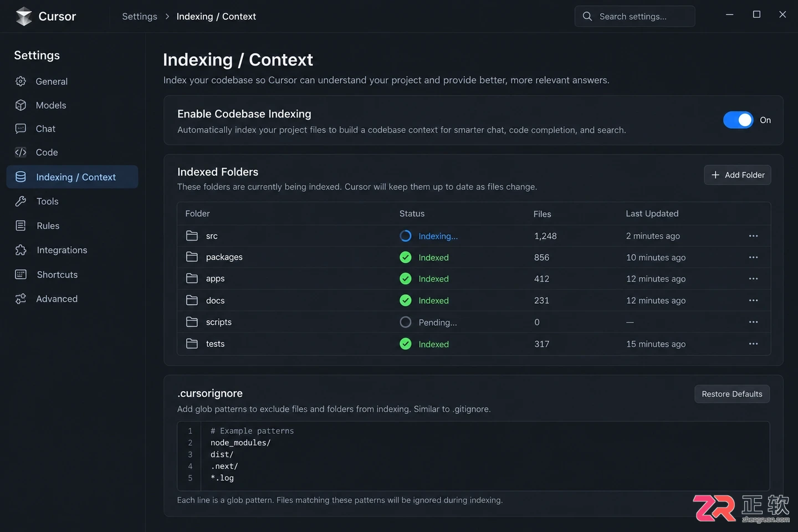Click the 'dist/' pattern line
798x532 pixels.
point(222,454)
